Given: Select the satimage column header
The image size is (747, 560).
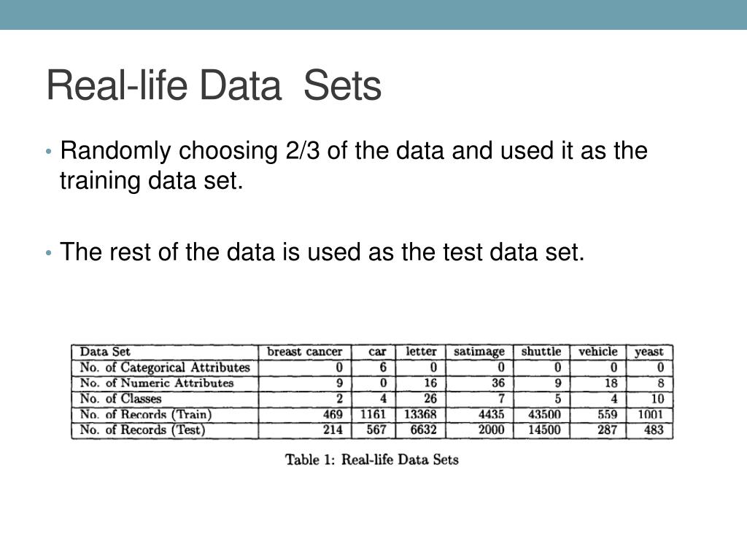Looking at the screenshot, I should click(x=479, y=352).
